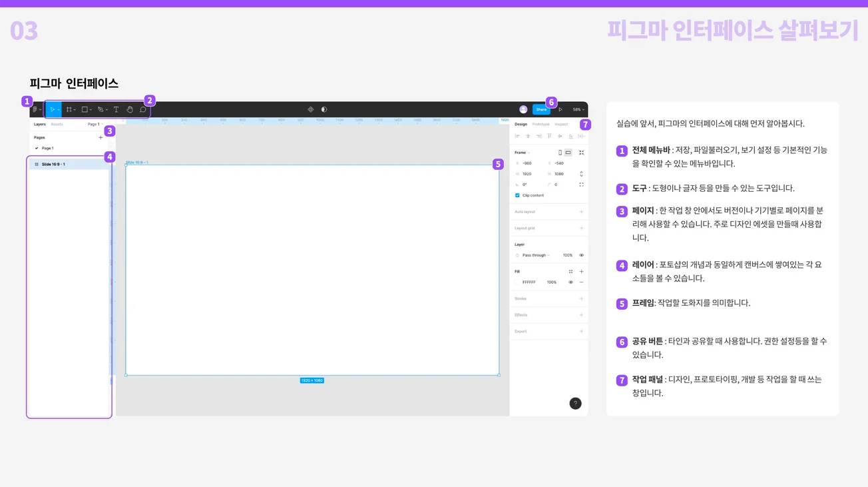Switch to the Layers tab
The image size is (868, 487).
coord(40,124)
